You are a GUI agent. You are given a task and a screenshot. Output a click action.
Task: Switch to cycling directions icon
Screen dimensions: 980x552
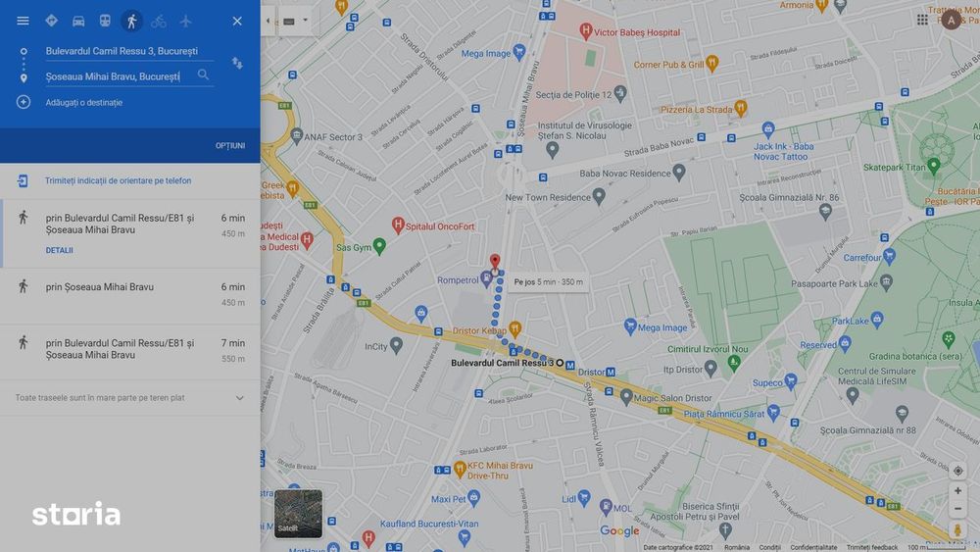[x=159, y=22]
